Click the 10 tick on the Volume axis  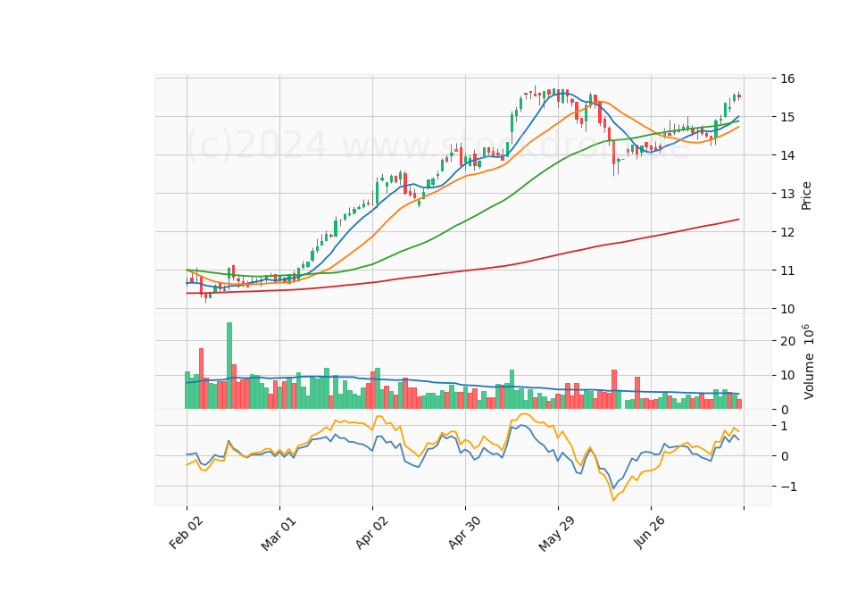(x=787, y=376)
